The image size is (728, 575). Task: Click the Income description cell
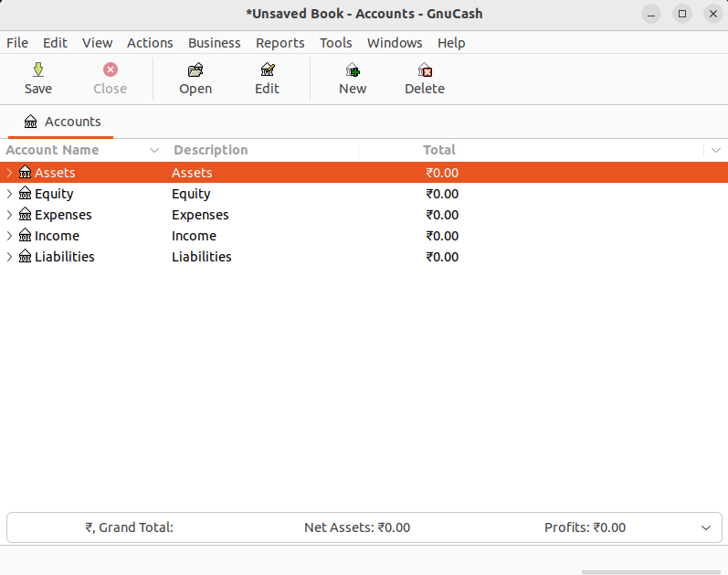tap(194, 236)
